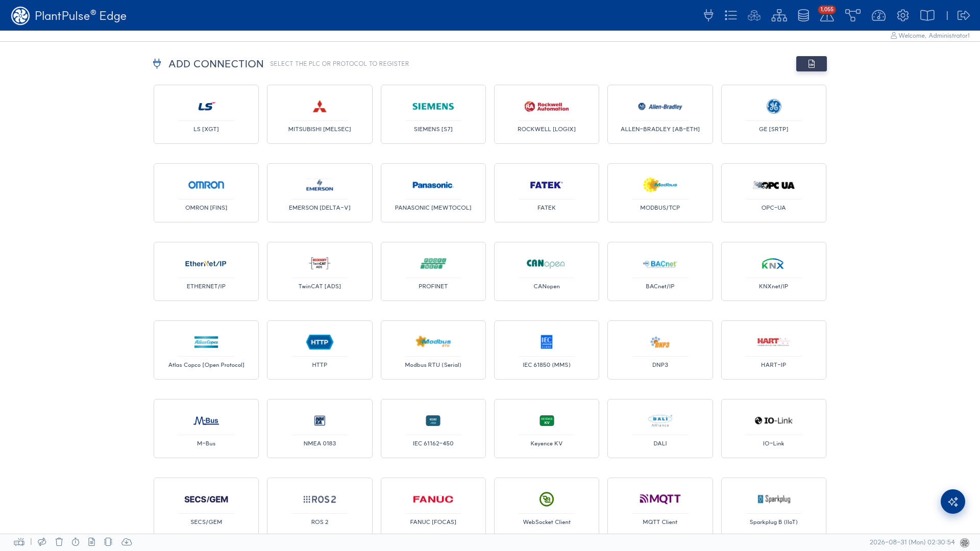Click the trash bin icon in footer
This screenshot has width=980, height=551.
[59, 542]
